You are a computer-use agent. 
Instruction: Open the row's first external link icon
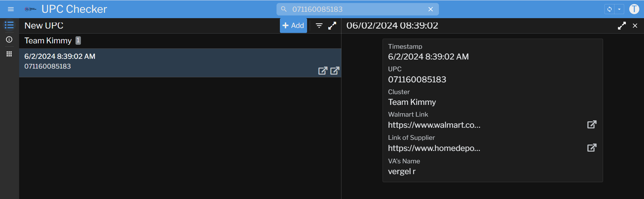point(323,71)
